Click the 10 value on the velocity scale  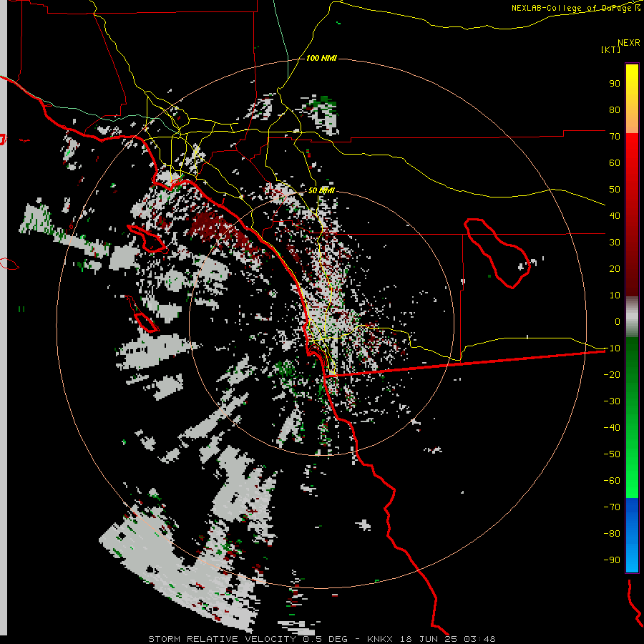615,296
